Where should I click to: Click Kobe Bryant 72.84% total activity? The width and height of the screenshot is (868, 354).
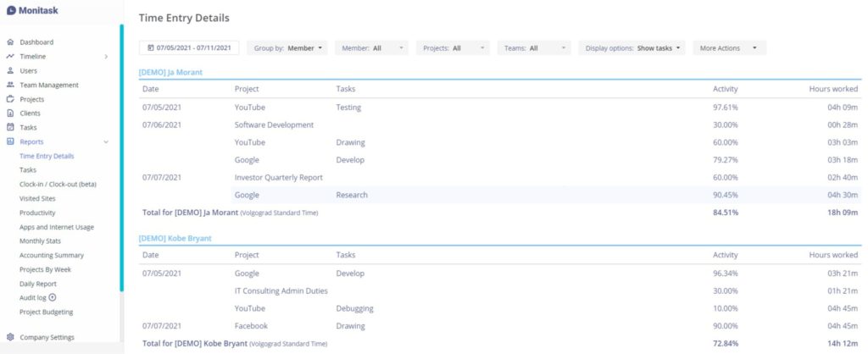click(x=726, y=344)
